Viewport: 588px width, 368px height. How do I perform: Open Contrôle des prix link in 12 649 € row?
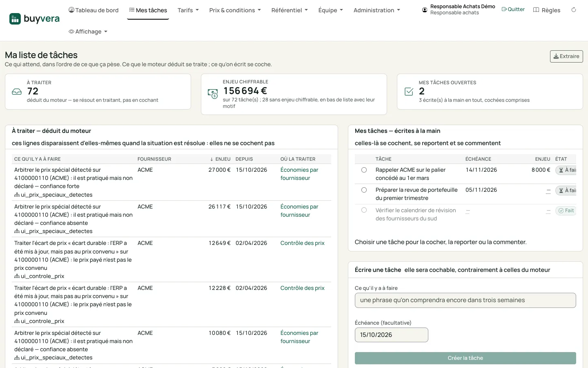click(x=303, y=243)
